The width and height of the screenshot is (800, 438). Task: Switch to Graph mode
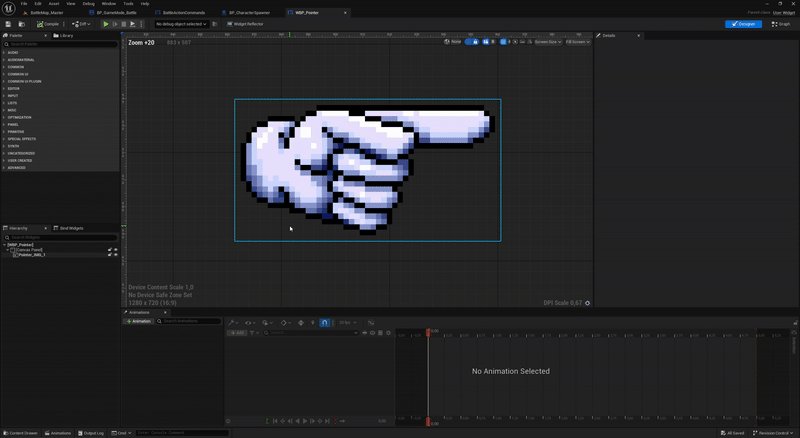[781, 24]
